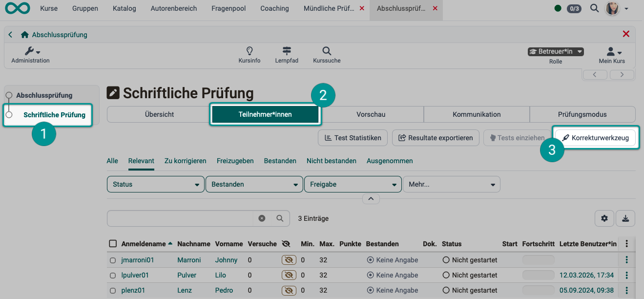Go to previous course element arrow
Screen dimensions: 644x299
pyautogui.click(x=595, y=75)
